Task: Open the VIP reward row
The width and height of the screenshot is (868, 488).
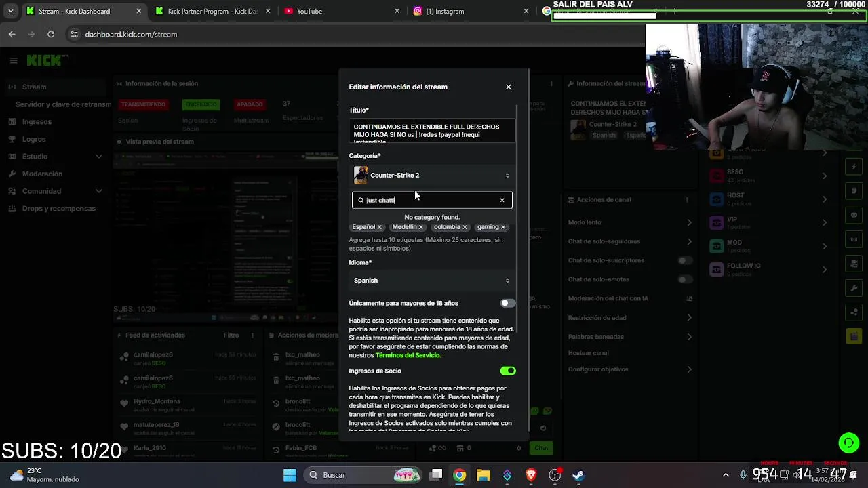Action: [768, 222]
